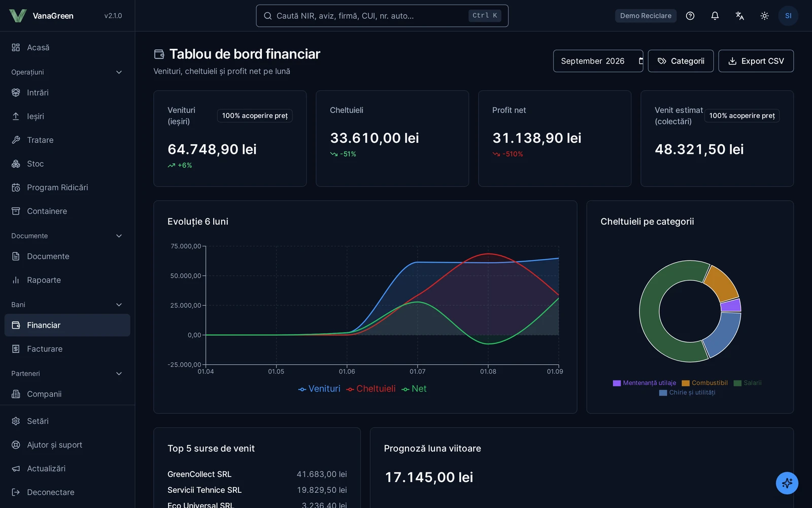
Task: Open Ajutor și suport
Action: (67, 445)
